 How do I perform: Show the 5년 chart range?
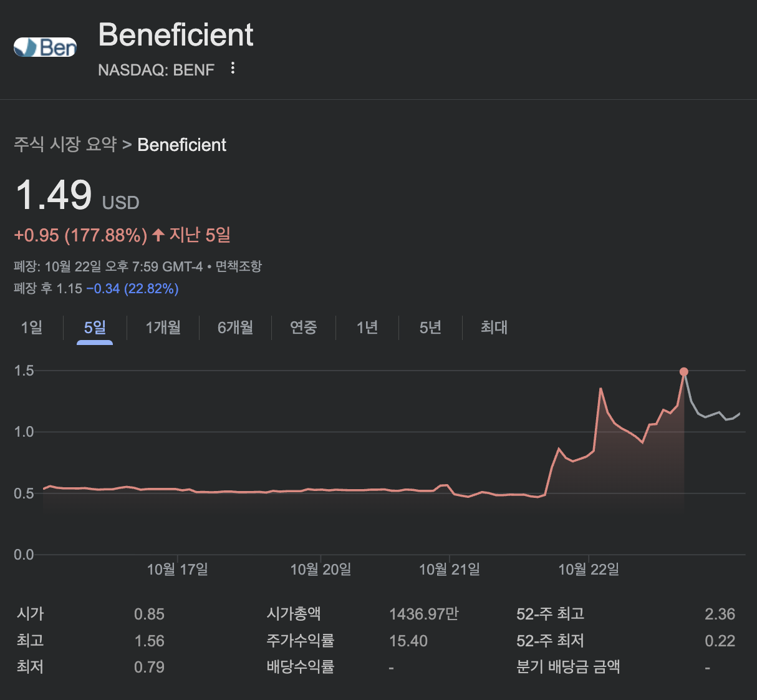tap(430, 327)
